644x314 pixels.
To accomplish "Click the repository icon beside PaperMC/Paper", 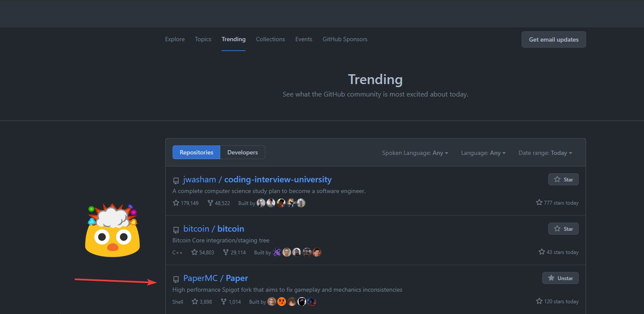I will [x=176, y=279].
